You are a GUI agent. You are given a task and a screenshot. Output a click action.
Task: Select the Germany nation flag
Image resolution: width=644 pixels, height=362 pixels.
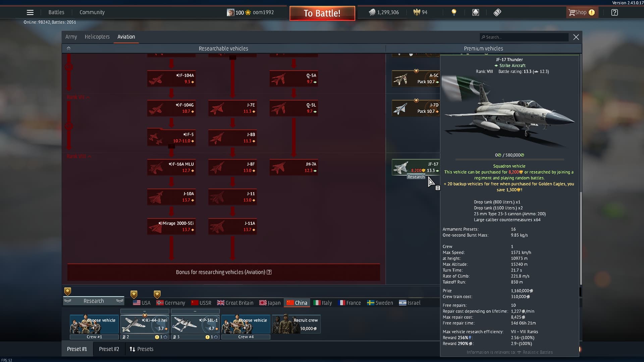tap(171, 303)
